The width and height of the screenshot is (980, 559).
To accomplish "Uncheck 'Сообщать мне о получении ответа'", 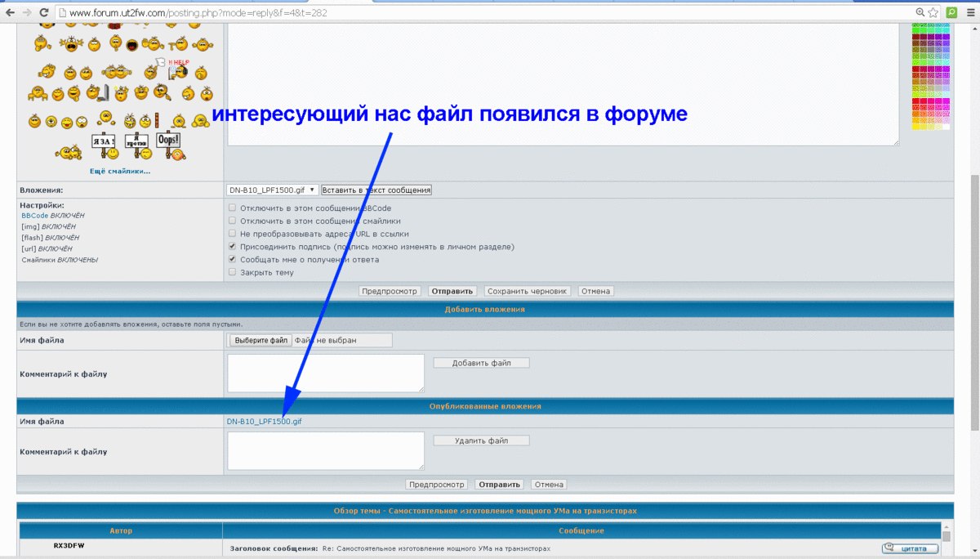I will coord(233,260).
